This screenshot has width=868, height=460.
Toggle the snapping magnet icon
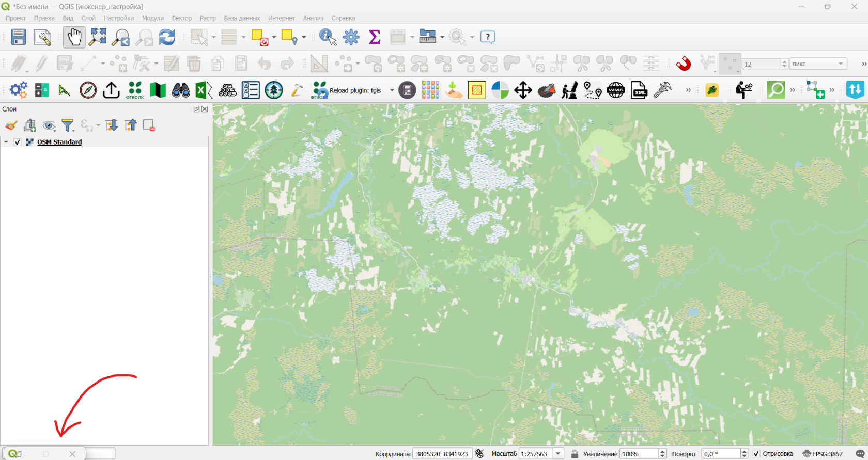click(x=684, y=64)
